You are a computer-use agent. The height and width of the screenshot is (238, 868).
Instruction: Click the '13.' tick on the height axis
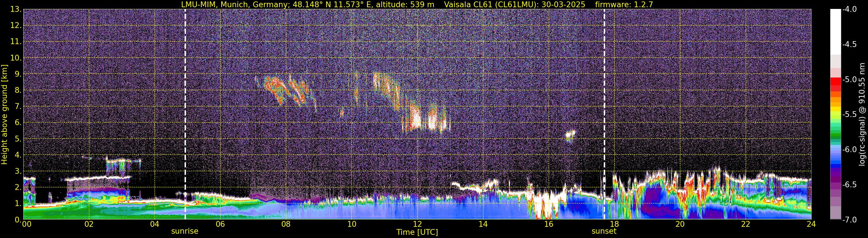pos(16,10)
